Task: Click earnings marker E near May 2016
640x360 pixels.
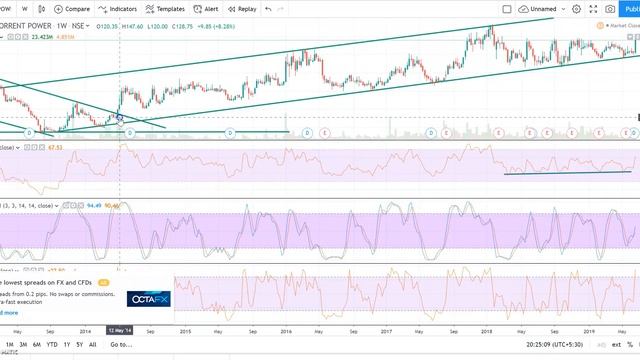Action: [x=325, y=133]
